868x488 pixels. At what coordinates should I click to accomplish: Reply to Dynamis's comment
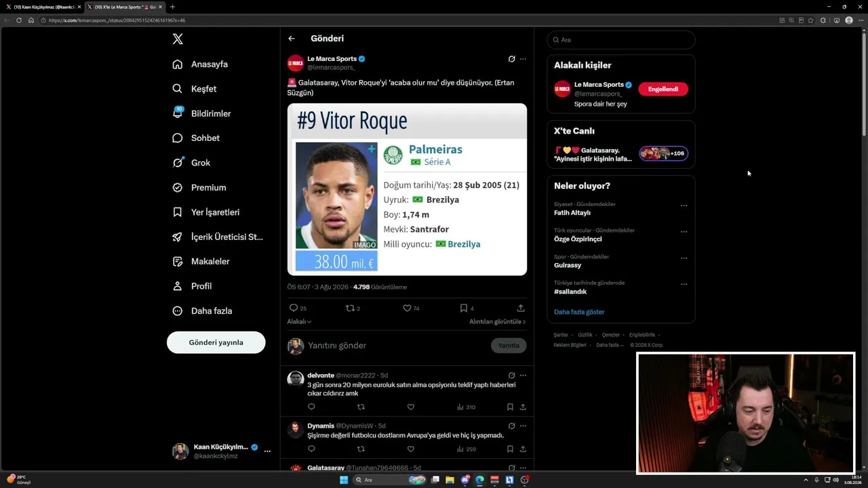(311, 449)
